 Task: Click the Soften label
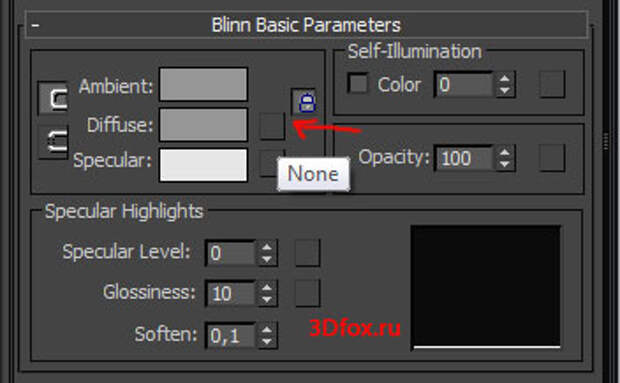tap(166, 334)
